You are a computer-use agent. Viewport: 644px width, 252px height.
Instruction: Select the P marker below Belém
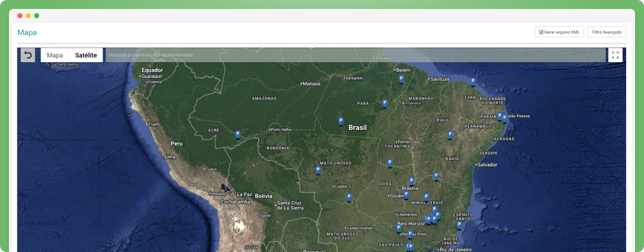(402, 79)
